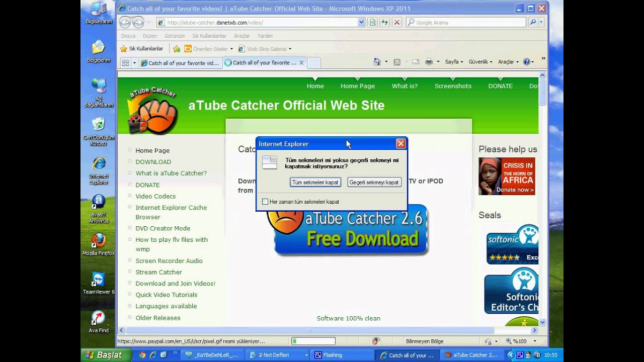Click the browser Forward arrow button

(138, 22)
